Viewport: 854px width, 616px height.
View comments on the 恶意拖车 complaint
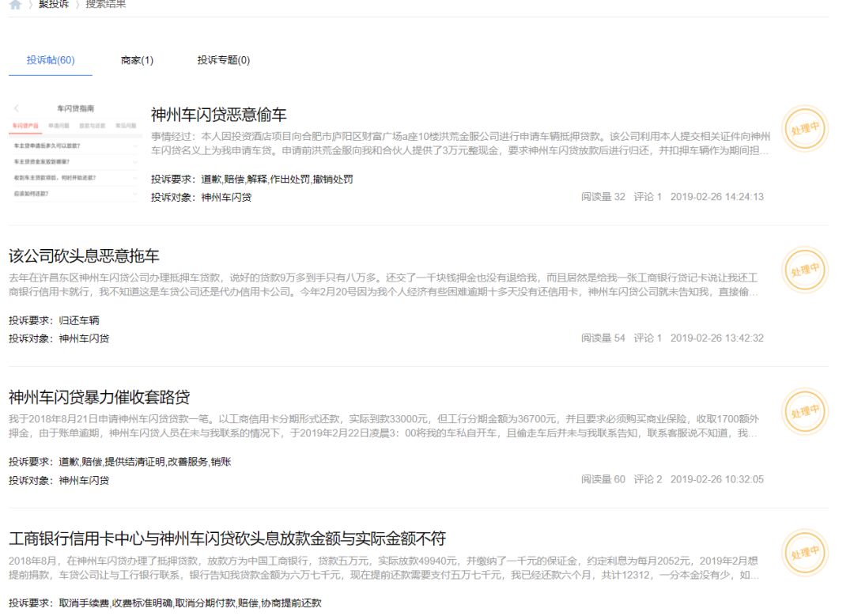coord(648,338)
